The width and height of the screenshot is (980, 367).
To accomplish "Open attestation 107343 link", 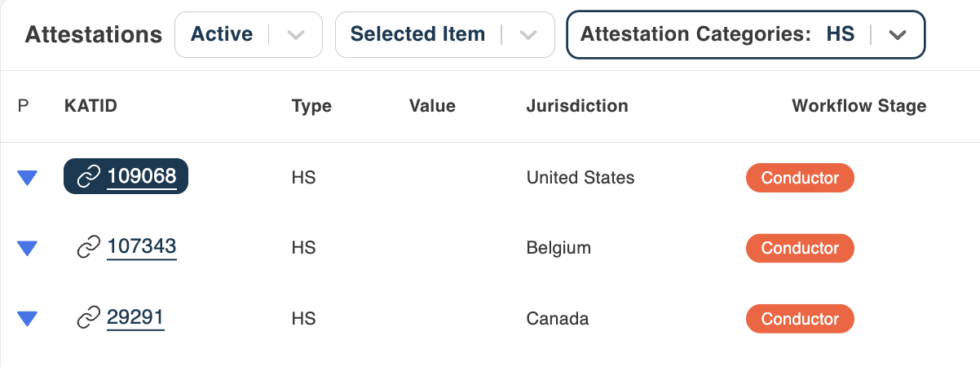I will (142, 247).
